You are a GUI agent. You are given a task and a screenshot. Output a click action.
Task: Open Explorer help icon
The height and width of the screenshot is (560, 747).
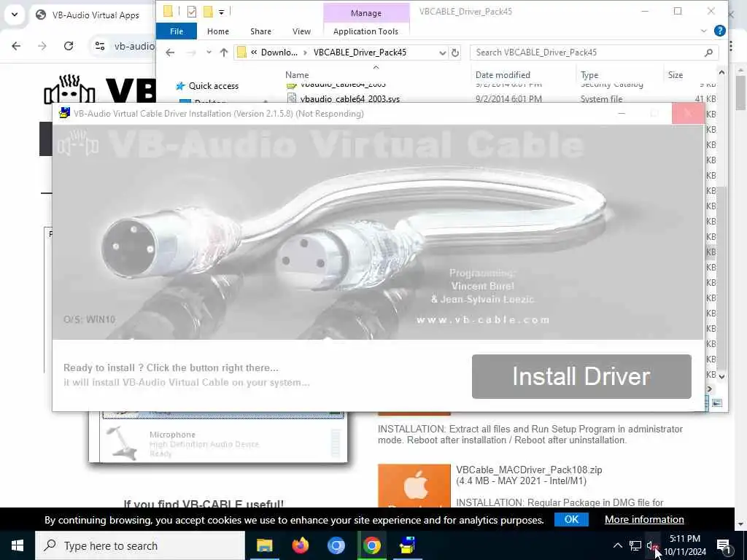point(719,31)
